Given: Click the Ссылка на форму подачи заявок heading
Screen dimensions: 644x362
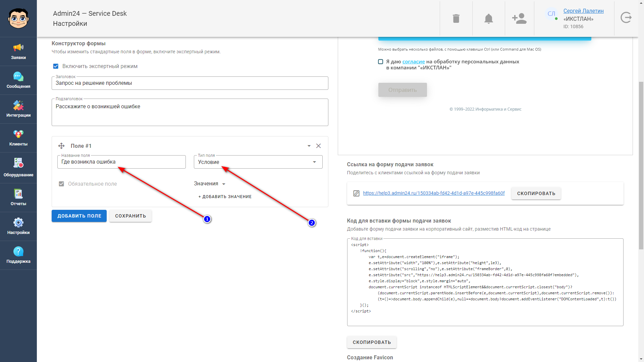Looking at the screenshot, I should (390, 164).
